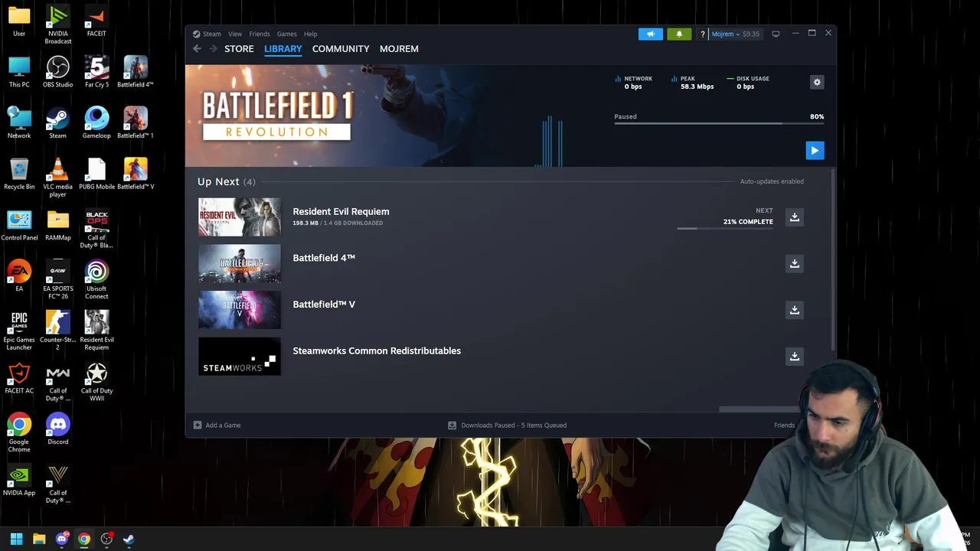The image size is (980, 551).
Task: Download Resident Evil Requiem now
Action: pyautogui.click(x=795, y=217)
